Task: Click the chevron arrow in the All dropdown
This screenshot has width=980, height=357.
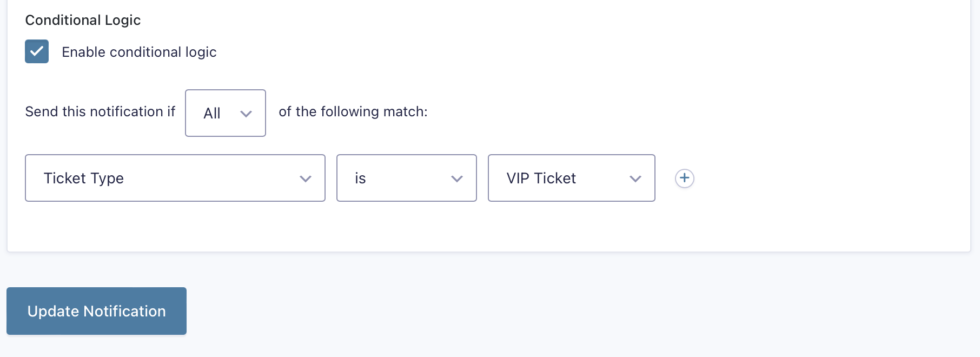Action: (246, 114)
